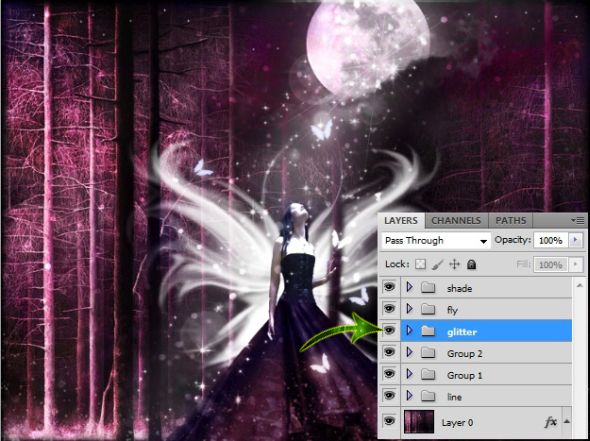
Task: Hide Layer 0 using its eye icon
Action: (389, 420)
